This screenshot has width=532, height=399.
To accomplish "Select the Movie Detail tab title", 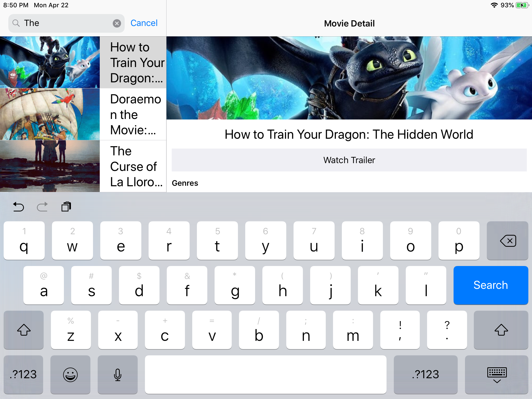I will [349, 23].
